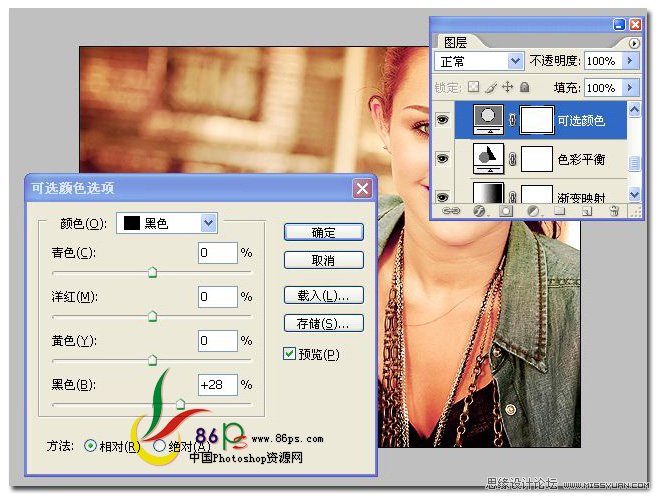Screen dimensions: 660x500
Task: Click the mask link icon on 色彩平衡 layer
Action: (512, 159)
